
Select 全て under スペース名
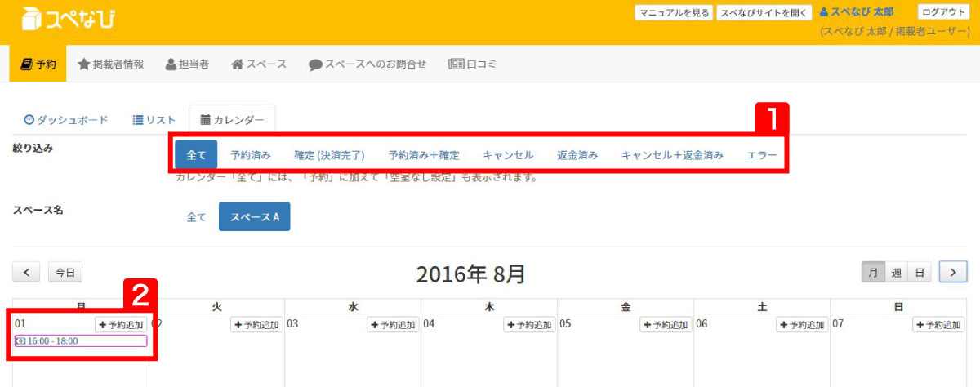(197, 217)
